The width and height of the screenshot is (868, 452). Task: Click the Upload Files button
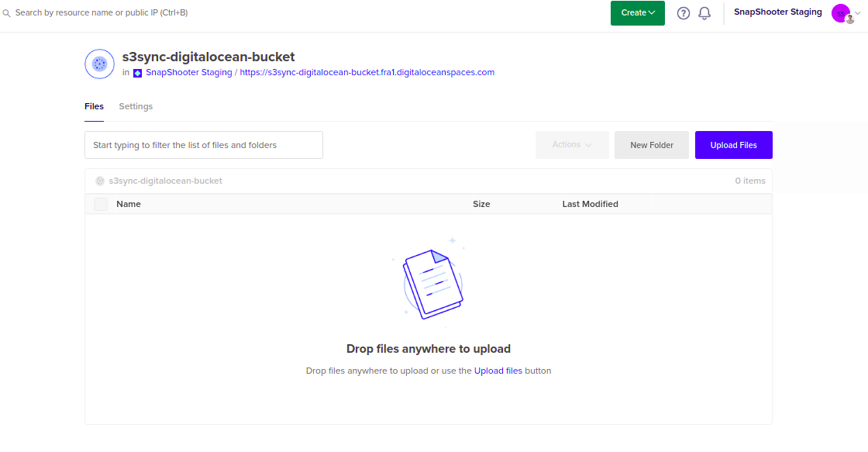pyautogui.click(x=733, y=145)
